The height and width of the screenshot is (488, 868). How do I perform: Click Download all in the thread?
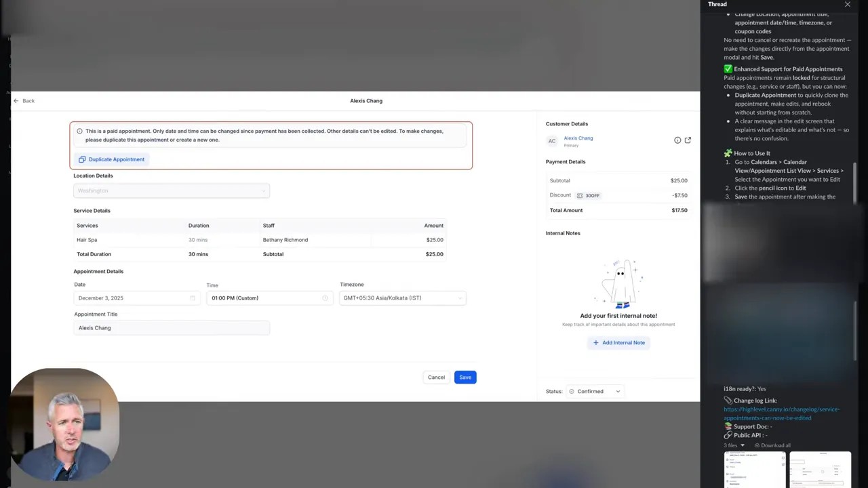click(772, 445)
